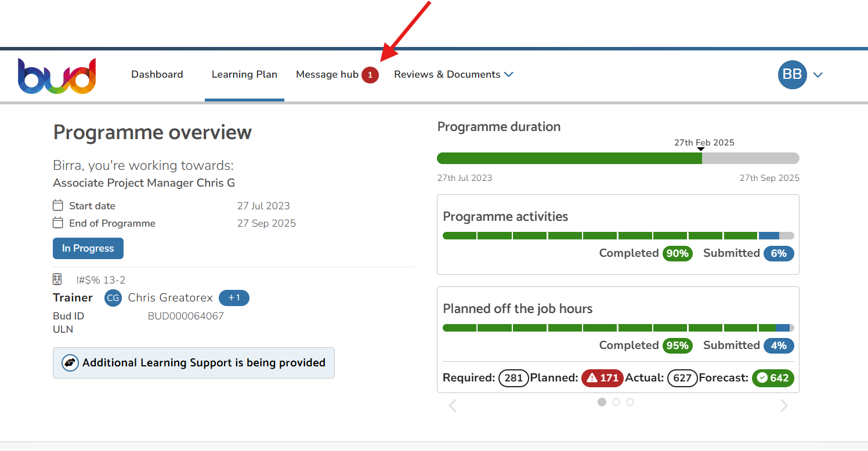This screenshot has width=868, height=451.
Task: Select the third carousel dot
Action: tap(630, 402)
